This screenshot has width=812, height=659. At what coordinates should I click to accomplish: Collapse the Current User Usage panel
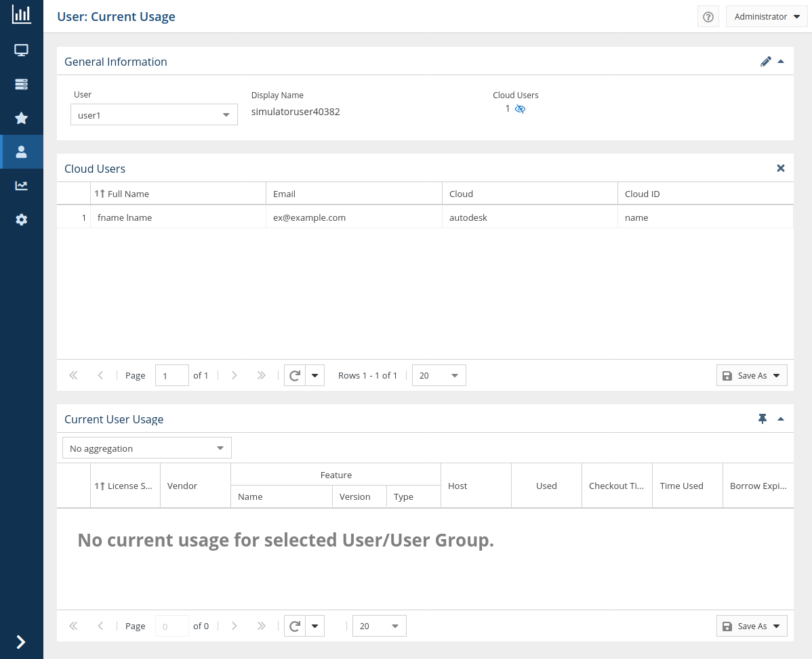(781, 419)
